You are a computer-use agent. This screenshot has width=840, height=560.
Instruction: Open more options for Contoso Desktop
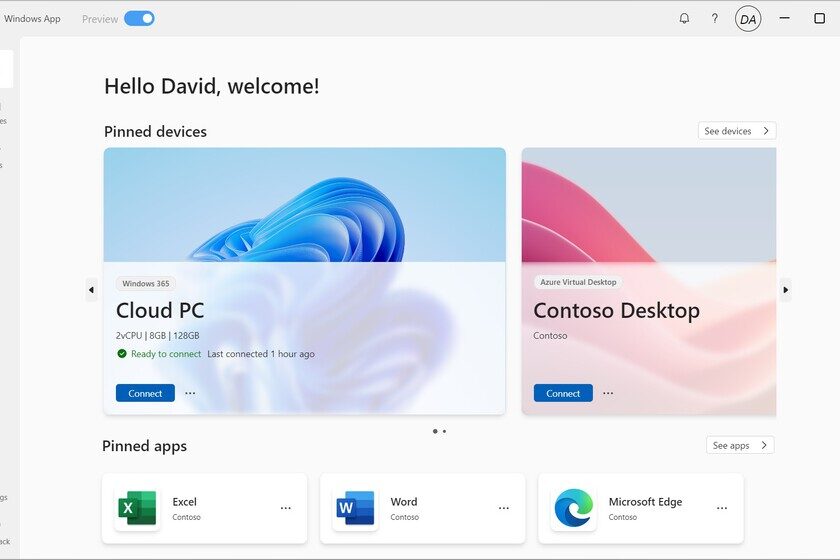point(608,393)
